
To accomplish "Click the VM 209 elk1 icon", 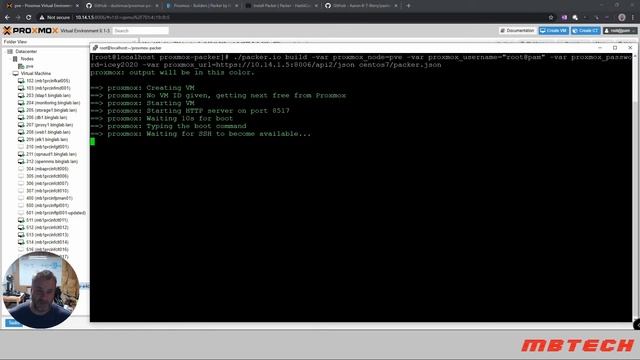I will 21,140.
